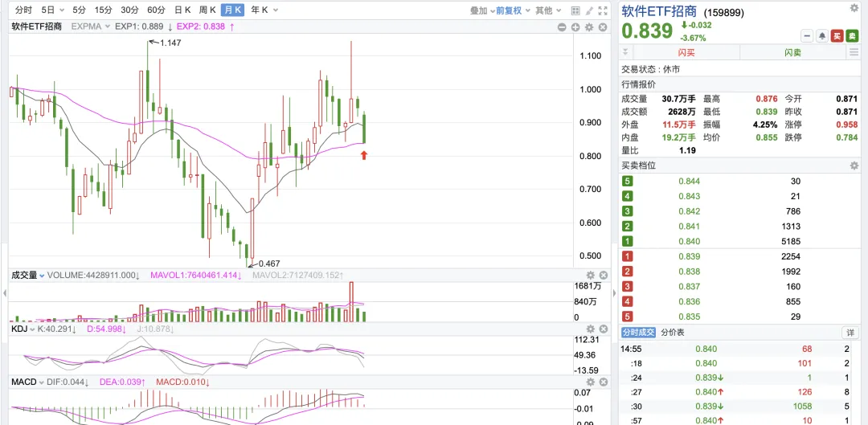
Task: Collapse left sidebar with arrow handle
Action: [4, 293]
